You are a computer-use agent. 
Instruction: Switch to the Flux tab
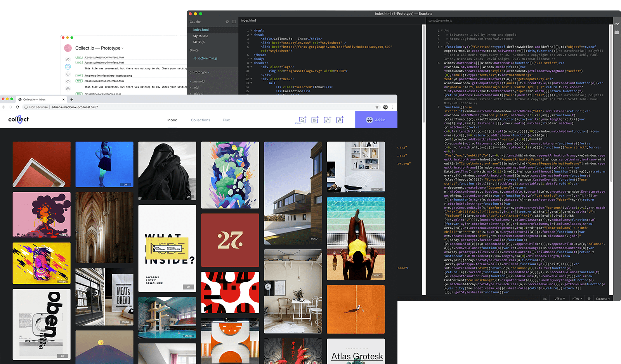point(226,120)
